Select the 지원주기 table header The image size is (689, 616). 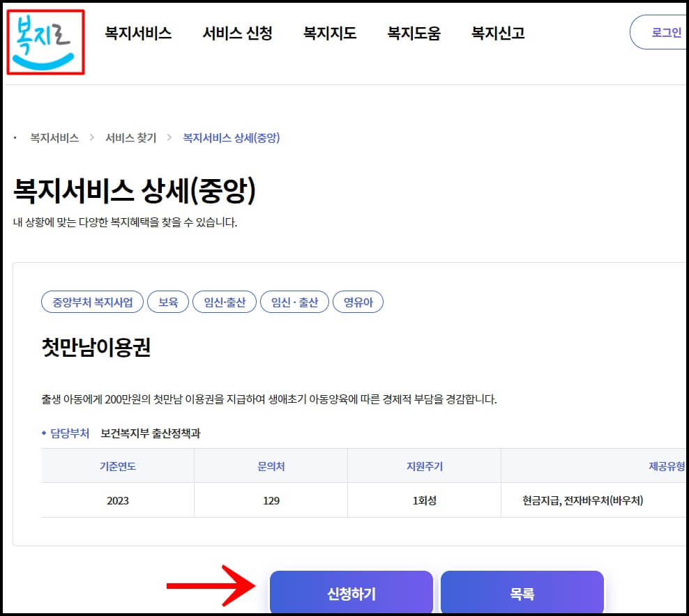pos(423,465)
